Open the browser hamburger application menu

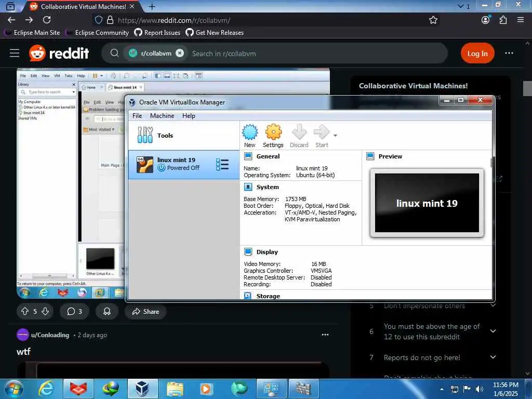coord(521,20)
